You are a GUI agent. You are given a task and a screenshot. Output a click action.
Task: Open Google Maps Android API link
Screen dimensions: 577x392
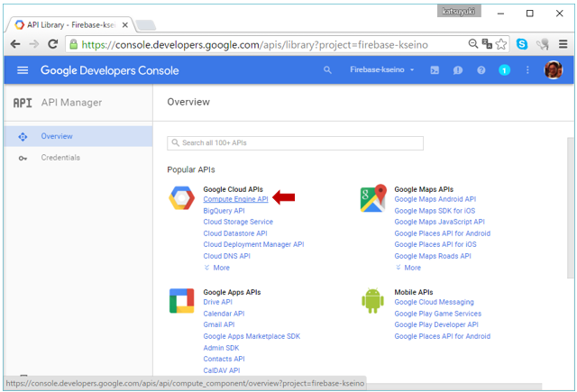point(435,199)
